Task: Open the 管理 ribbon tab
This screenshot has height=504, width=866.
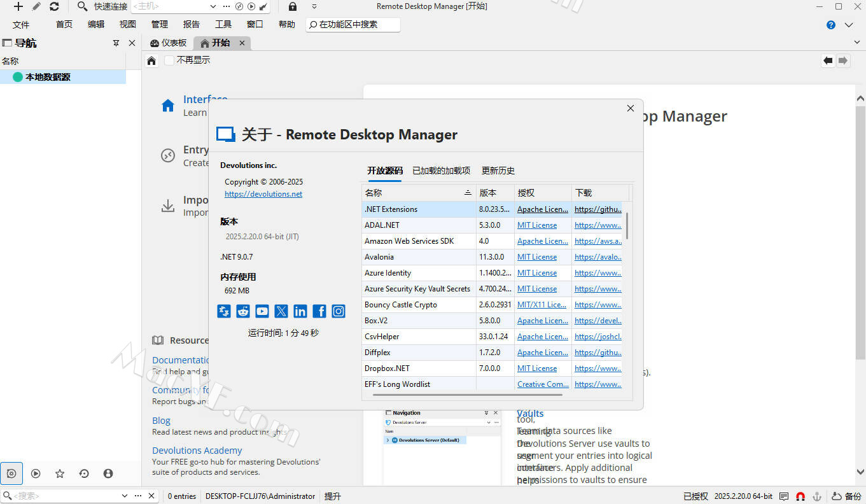Action: (x=160, y=24)
